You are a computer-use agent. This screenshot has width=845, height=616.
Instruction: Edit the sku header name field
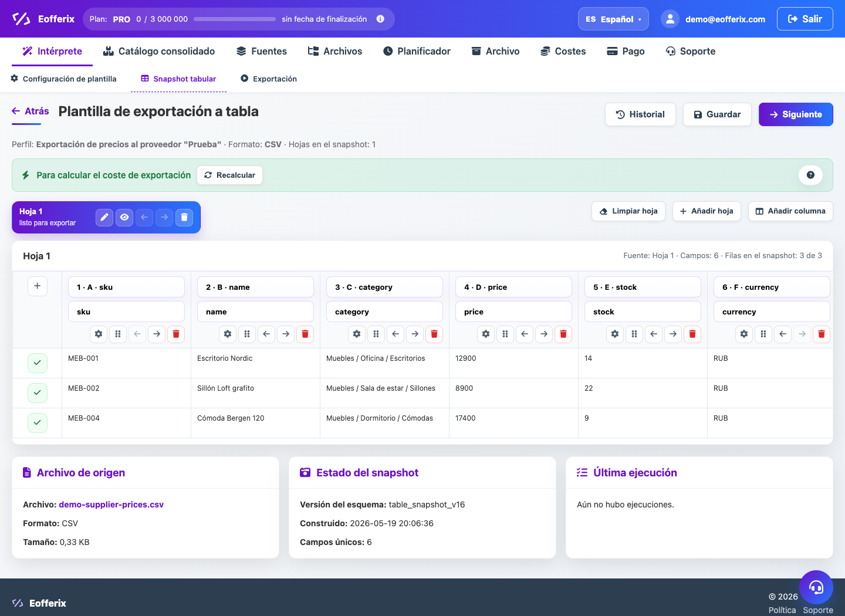(x=127, y=312)
